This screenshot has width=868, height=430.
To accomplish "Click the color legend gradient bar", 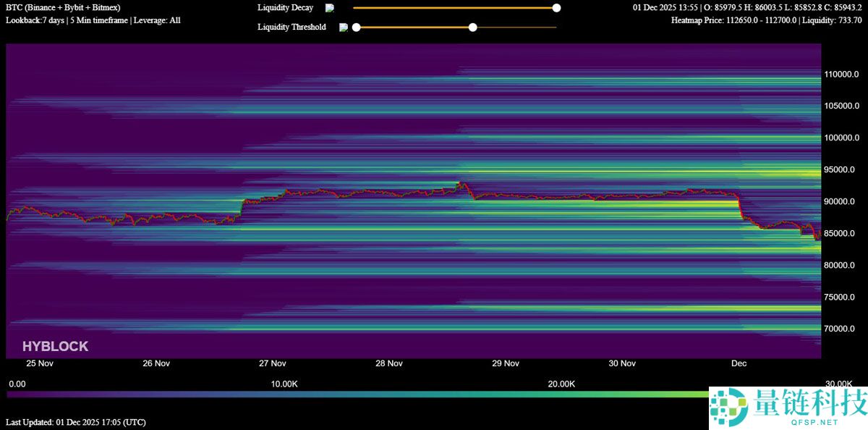I will tap(362, 395).
